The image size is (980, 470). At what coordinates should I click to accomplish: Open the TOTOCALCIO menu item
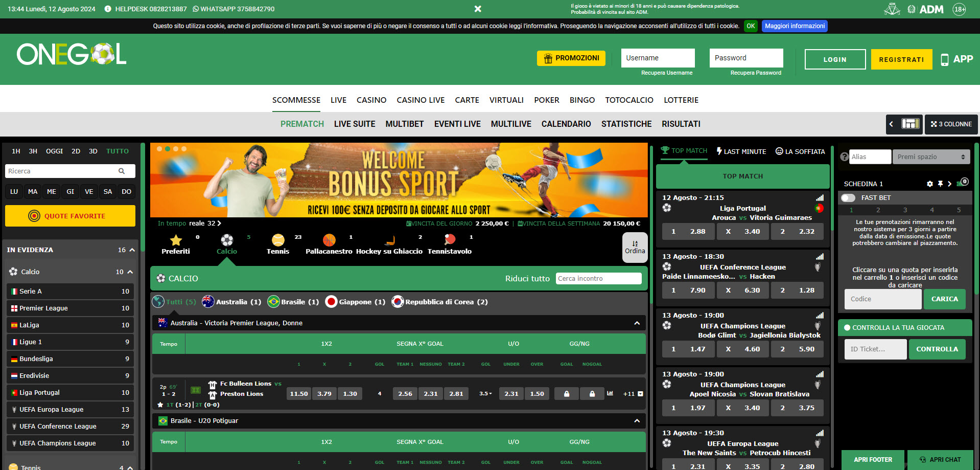pos(629,100)
